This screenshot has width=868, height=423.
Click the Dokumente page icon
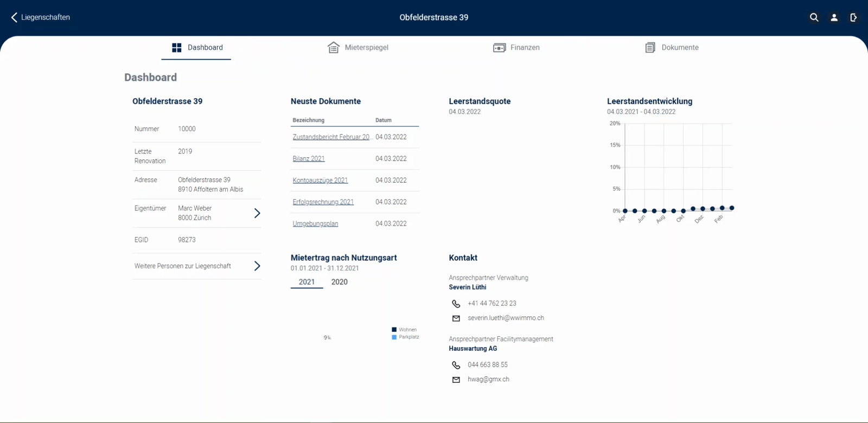coord(650,48)
